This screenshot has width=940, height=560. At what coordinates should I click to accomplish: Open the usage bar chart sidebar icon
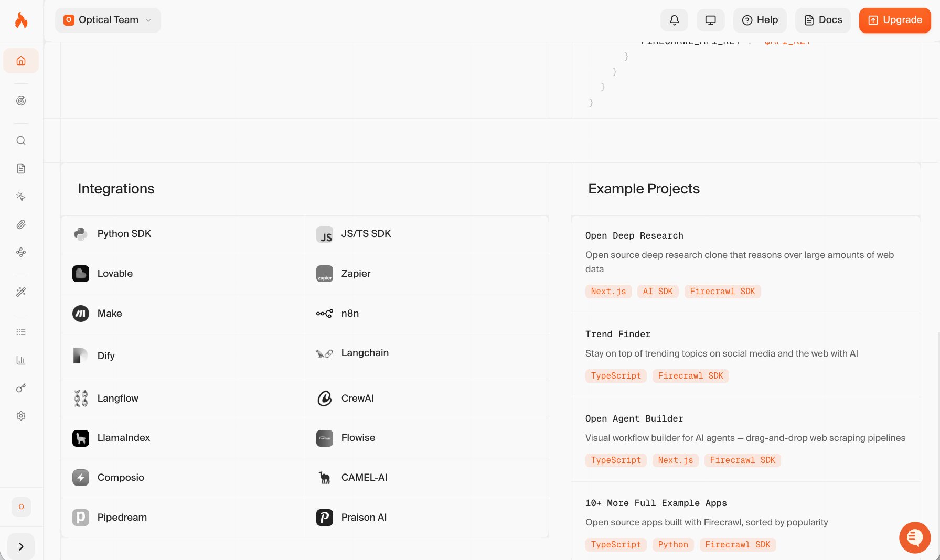point(21,360)
